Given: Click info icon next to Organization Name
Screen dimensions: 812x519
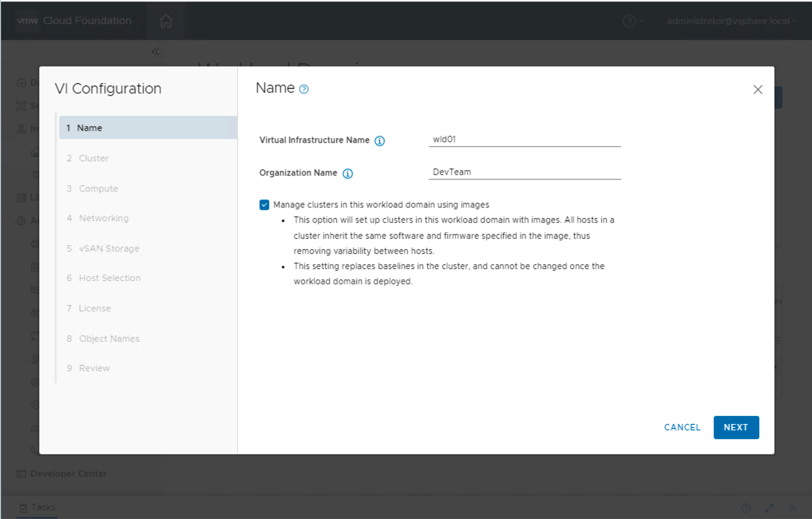Looking at the screenshot, I should click(x=348, y=173).
